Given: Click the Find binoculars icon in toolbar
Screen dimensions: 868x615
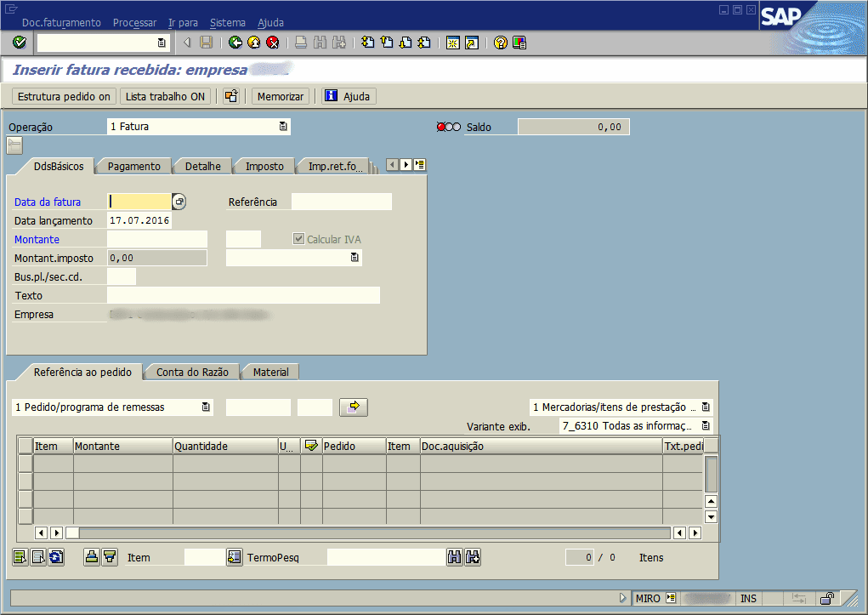Looking at the screenshot, I should (x=320, y=43).
